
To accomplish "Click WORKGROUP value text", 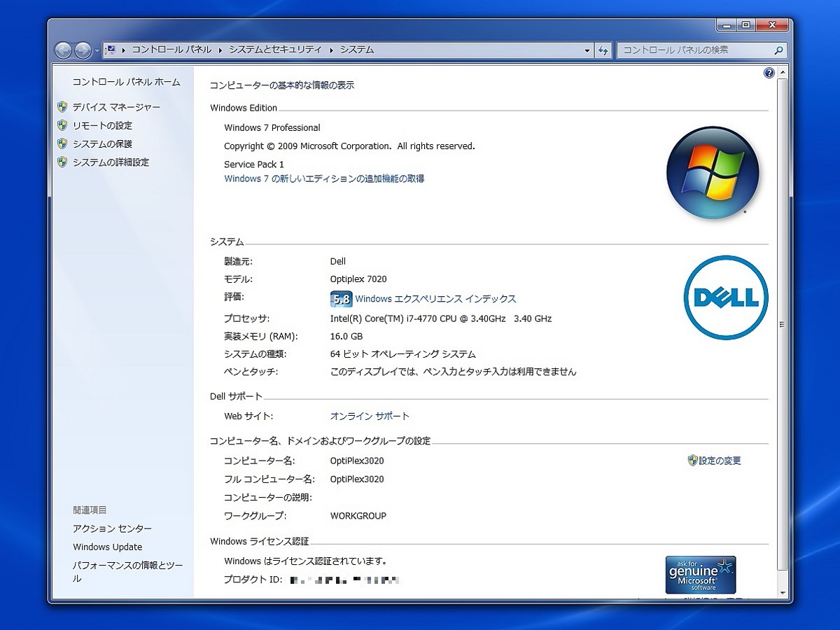I will click(x=358, y=516).
